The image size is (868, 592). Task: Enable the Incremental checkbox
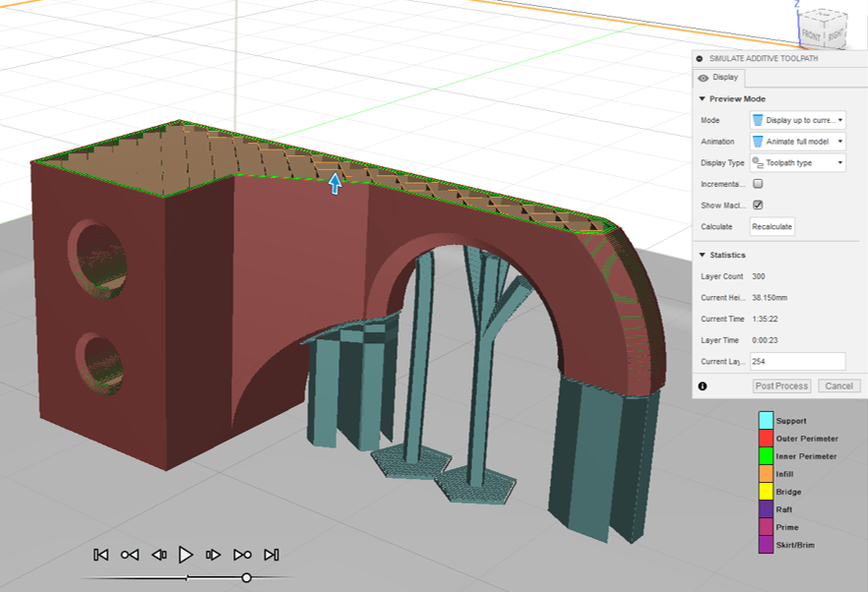(758, 184)
